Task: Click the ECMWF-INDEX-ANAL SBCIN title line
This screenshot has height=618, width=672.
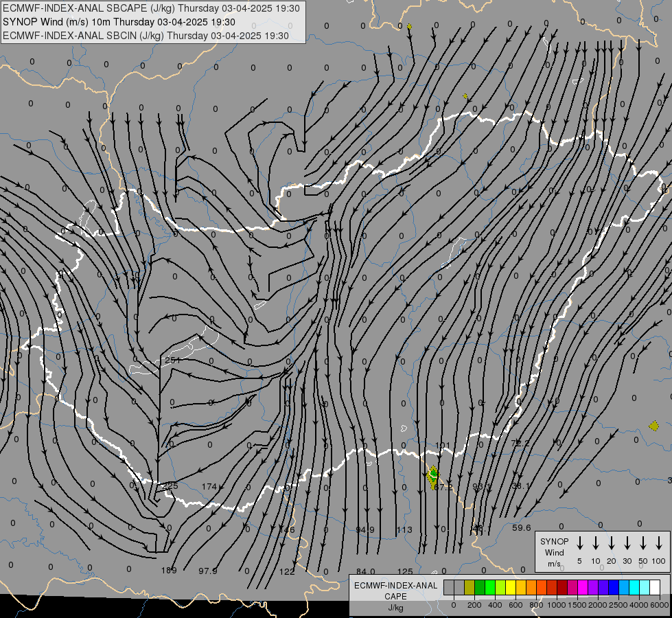Action: (146, 36)
